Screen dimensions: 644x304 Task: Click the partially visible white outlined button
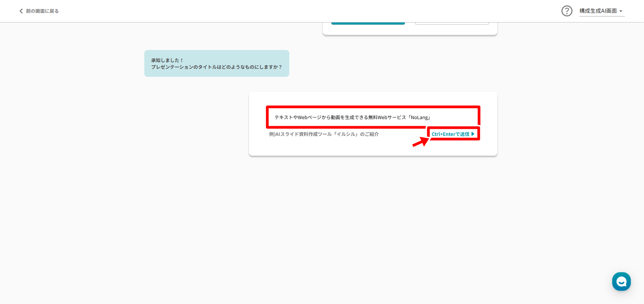[452, 23]
